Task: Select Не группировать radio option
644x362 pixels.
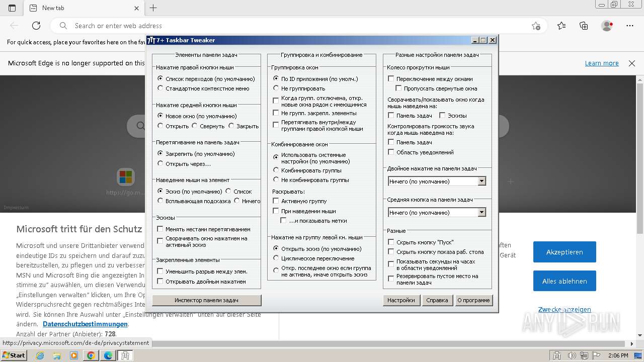Action: 299,88
